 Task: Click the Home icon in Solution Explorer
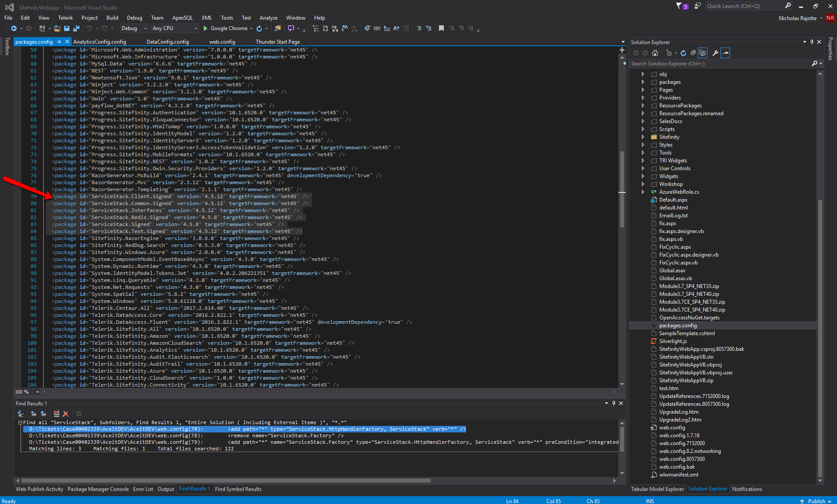655,53
